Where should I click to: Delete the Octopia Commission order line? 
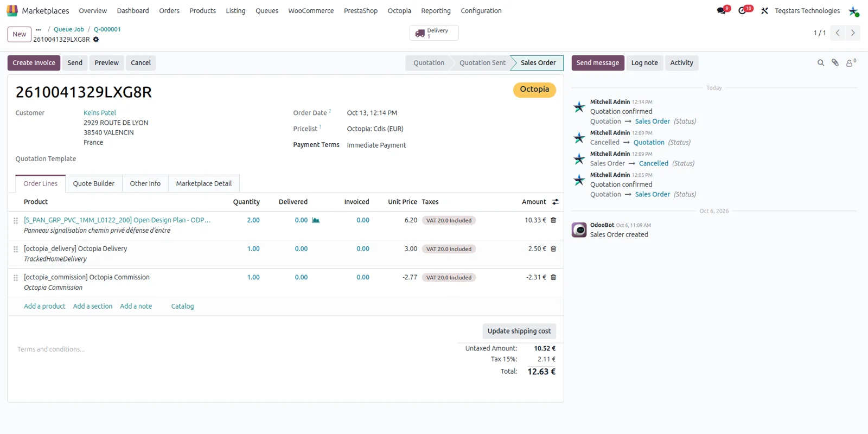553,277
